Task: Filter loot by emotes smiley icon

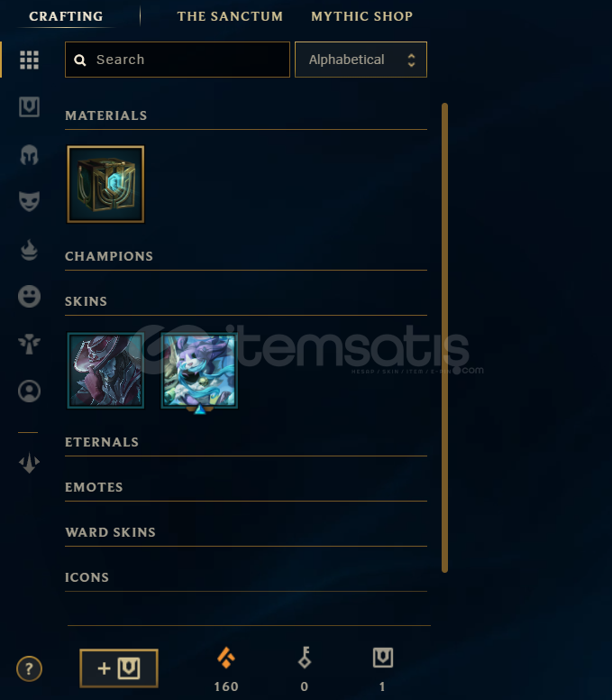Action: click(x=29, y=297)
